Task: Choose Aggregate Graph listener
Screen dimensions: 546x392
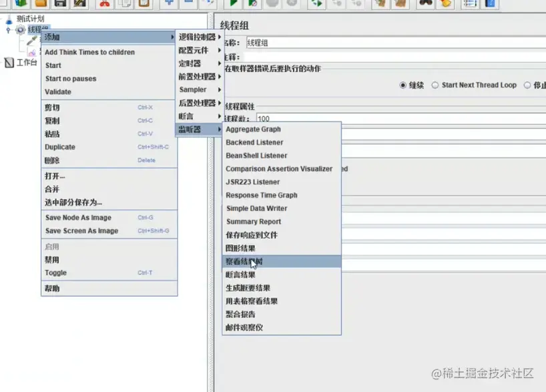Action: pyautogui.click(x=282, y=130)
